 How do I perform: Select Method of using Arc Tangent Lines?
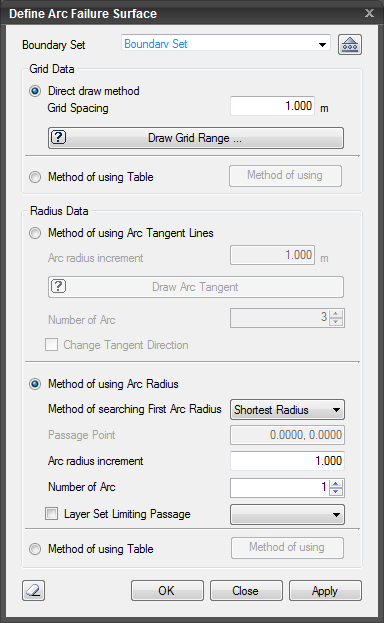[35, 233]
